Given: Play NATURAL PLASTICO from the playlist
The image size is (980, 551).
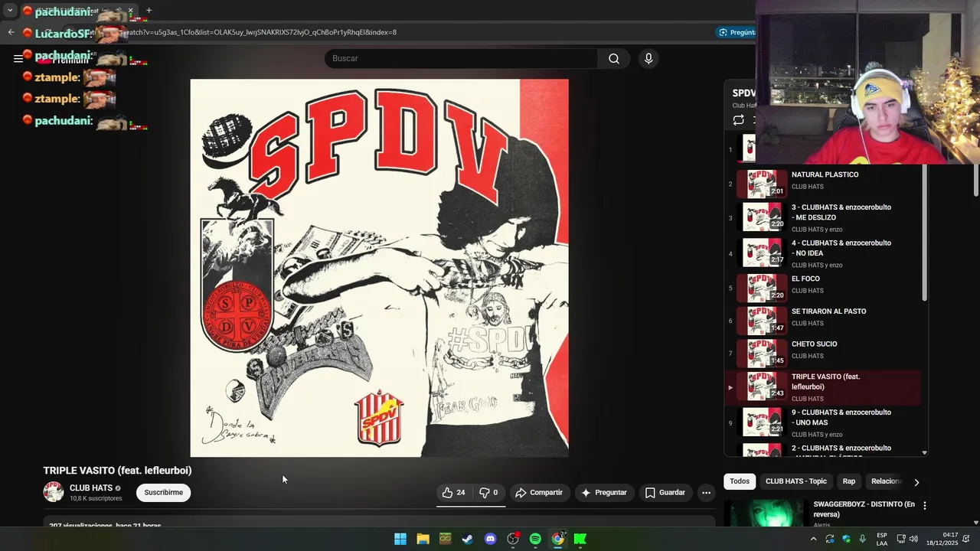Looking at the screenshot, I should 823,184.
